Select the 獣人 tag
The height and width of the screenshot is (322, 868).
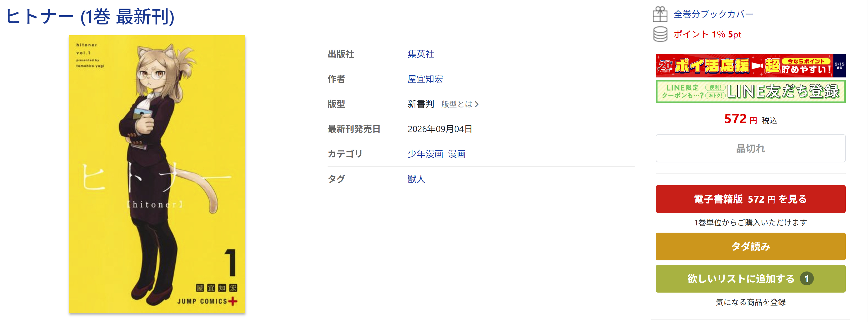pos(416,179)
